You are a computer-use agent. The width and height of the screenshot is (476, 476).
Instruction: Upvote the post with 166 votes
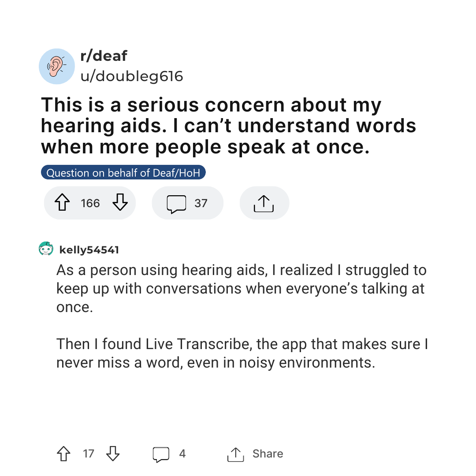pyautogui.click(x=62, y=202)
